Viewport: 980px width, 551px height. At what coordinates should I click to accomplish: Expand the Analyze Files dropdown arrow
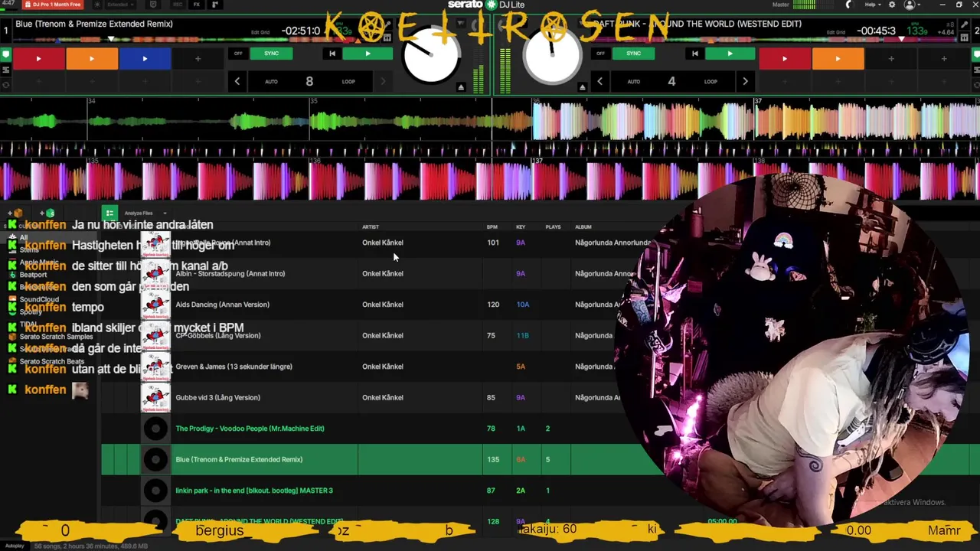coord(165,214)
